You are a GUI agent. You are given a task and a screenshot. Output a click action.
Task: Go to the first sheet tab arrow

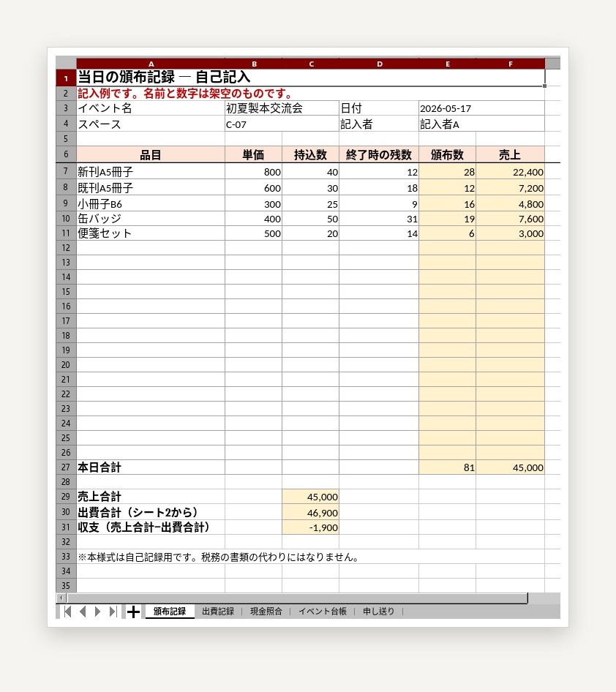[67, 612]
